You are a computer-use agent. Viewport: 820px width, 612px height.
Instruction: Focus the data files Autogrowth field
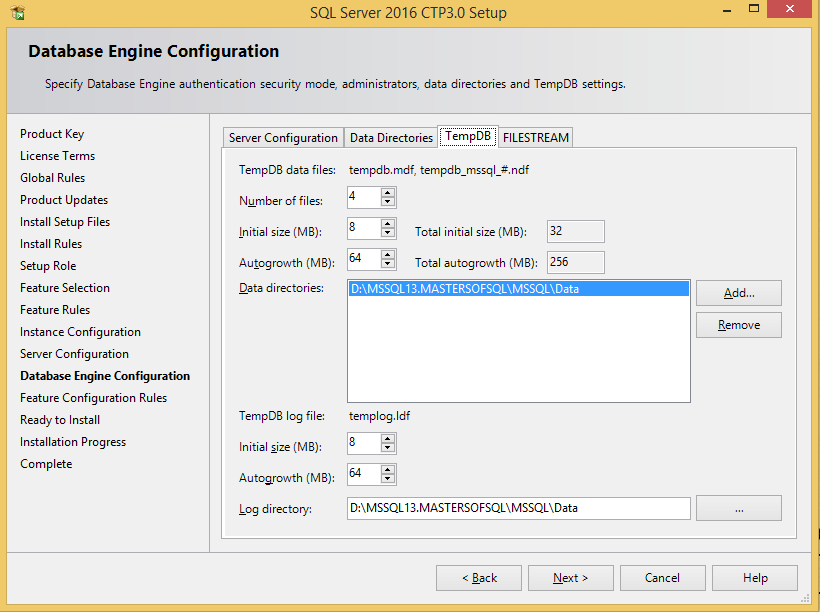coord(364,259)
